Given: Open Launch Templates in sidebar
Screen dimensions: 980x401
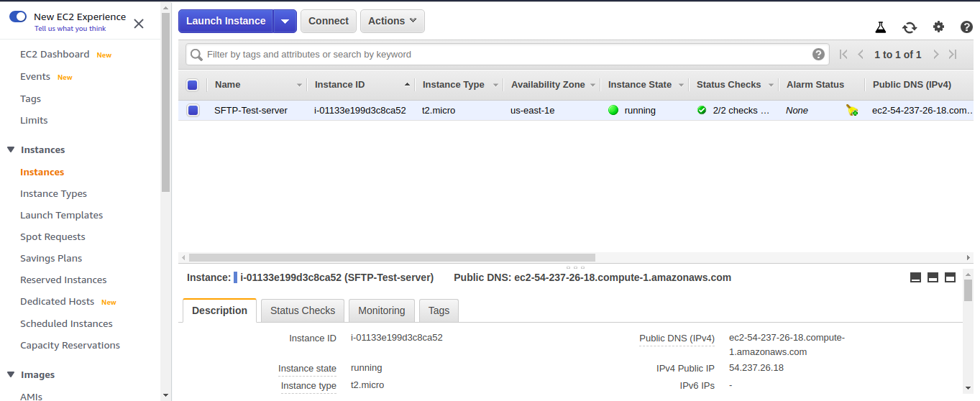Looking at the screenshot, I should click(61, 216).
